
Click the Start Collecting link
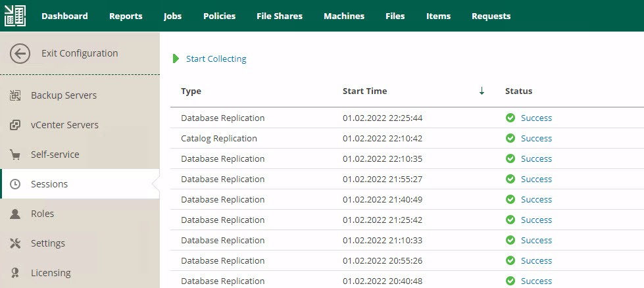216,59
